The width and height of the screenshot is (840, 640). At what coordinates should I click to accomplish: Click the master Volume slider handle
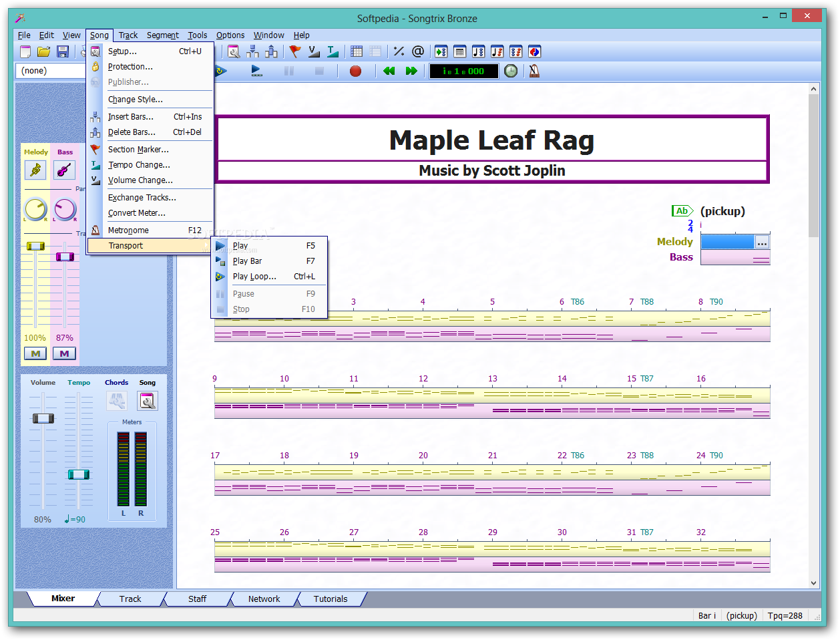43,418
